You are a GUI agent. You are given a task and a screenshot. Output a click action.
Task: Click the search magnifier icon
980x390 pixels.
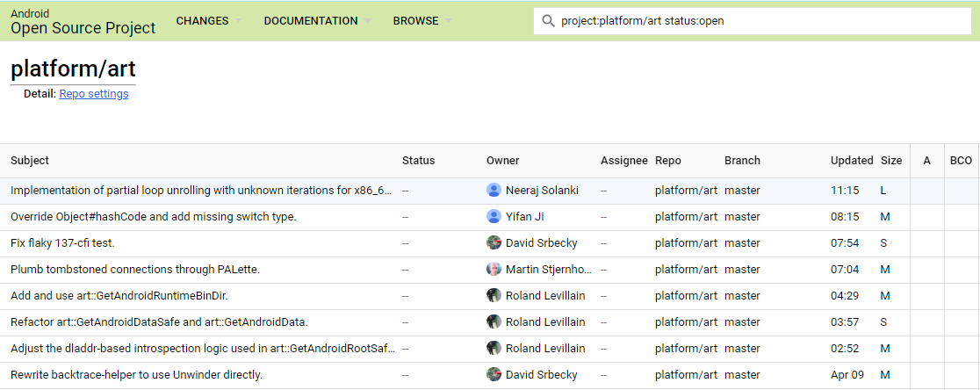(x=548, y=21)
